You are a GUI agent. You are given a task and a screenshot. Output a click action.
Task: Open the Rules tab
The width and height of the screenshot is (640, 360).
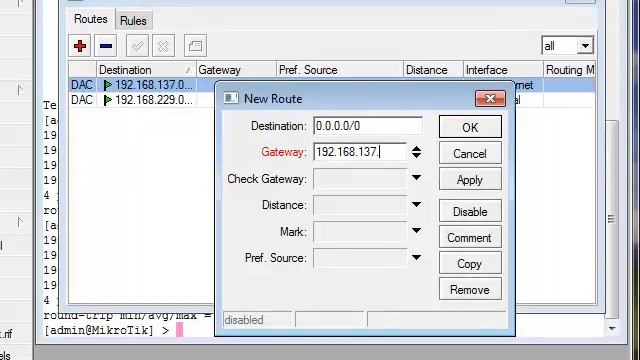tap(133, 21)
